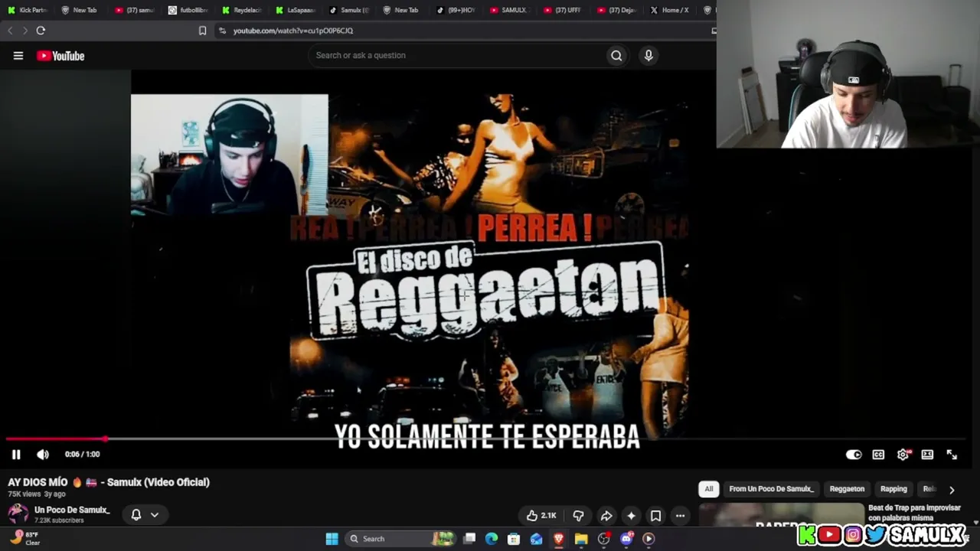Open Microsoft Edge from the taskbar
980x551 pixels.
pyautogui.click(x=492, y=539)
